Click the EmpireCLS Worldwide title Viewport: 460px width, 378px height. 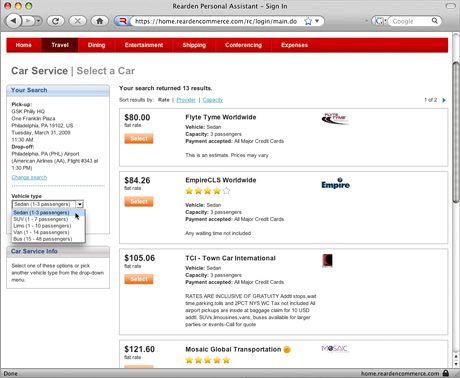221,180
